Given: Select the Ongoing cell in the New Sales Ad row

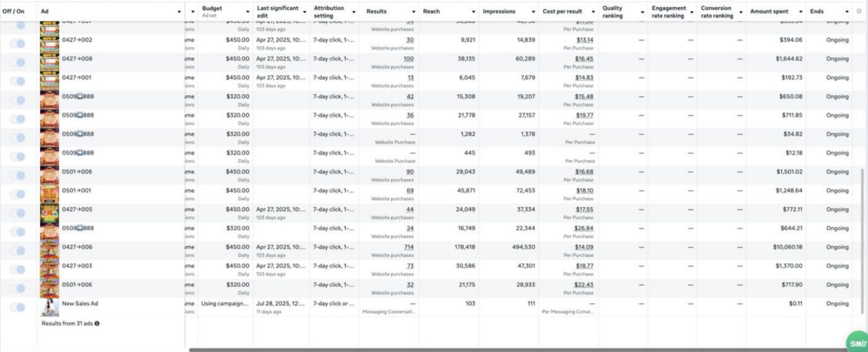Looking at the screenshot, I should click(837, 304).
